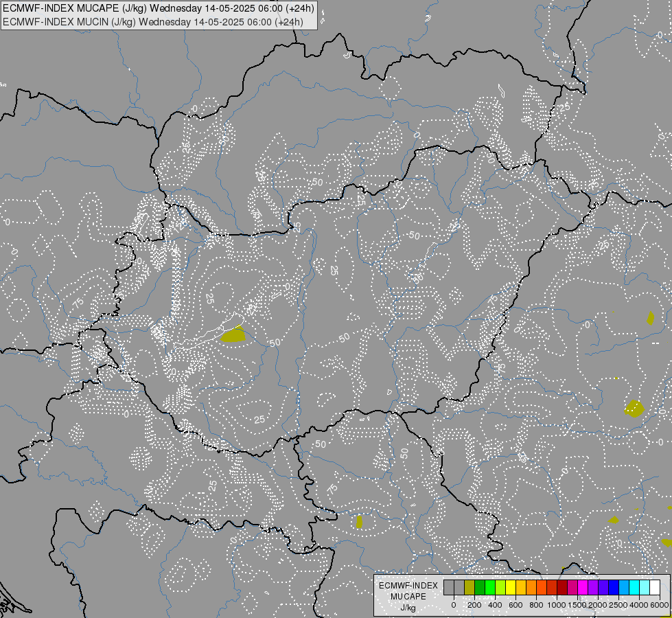Choose the sky blue legend swatch
The height and width of the screenshot is (618, 672).
click(625, 588)
